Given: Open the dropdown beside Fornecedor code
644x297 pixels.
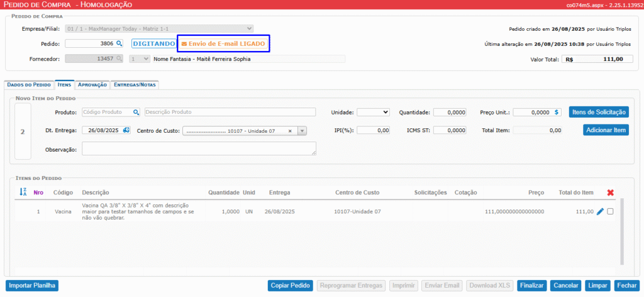Looking at the screenshot, I should [x=140, y=59].
